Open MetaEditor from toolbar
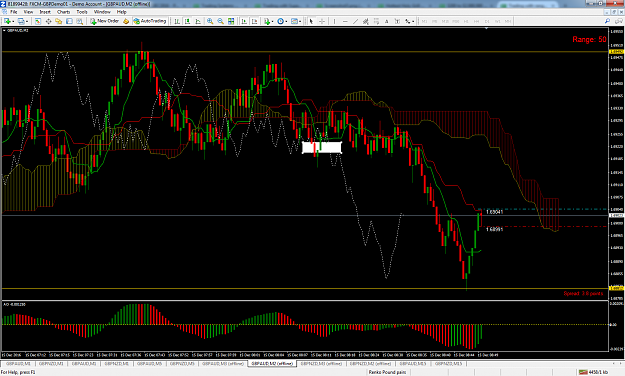Viewport: 625px width, 376px height. pyautogui.click(x=126, y=21)
